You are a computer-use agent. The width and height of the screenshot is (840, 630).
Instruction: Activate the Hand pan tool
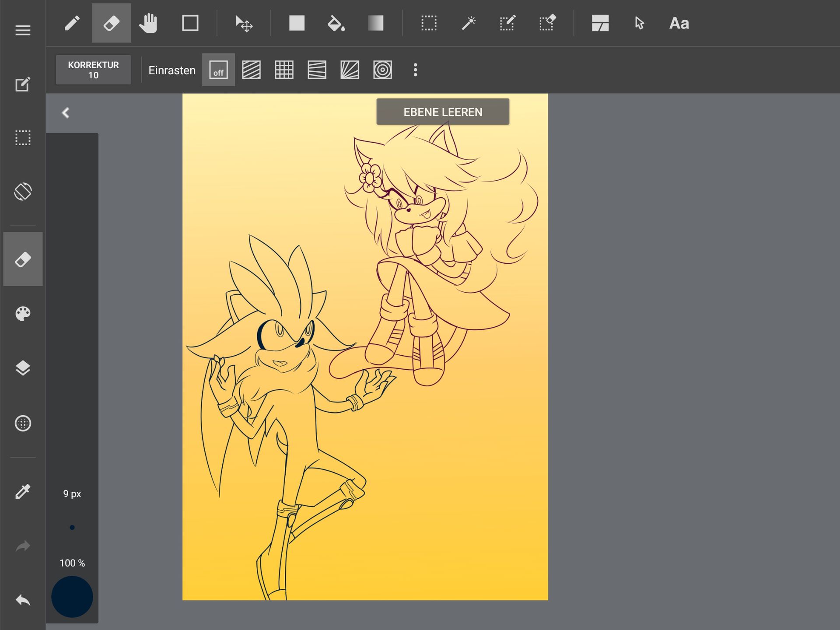pyautogui.click(x=148, y=23)
